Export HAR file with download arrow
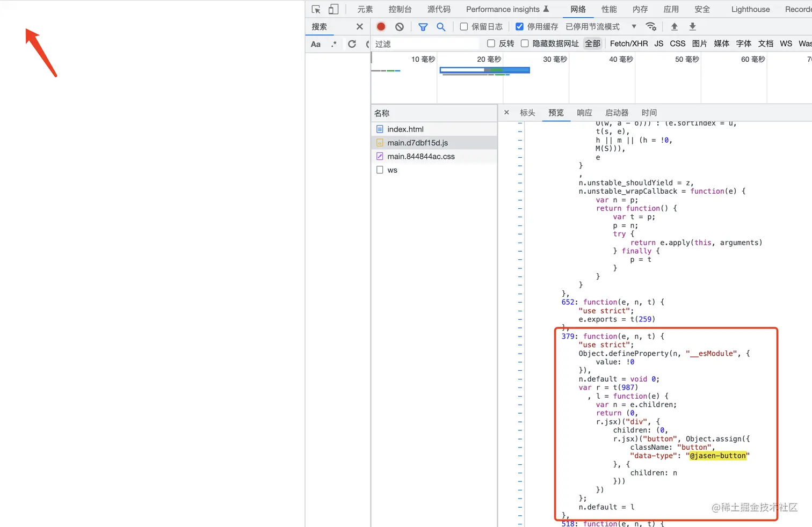 coord(692,26)
